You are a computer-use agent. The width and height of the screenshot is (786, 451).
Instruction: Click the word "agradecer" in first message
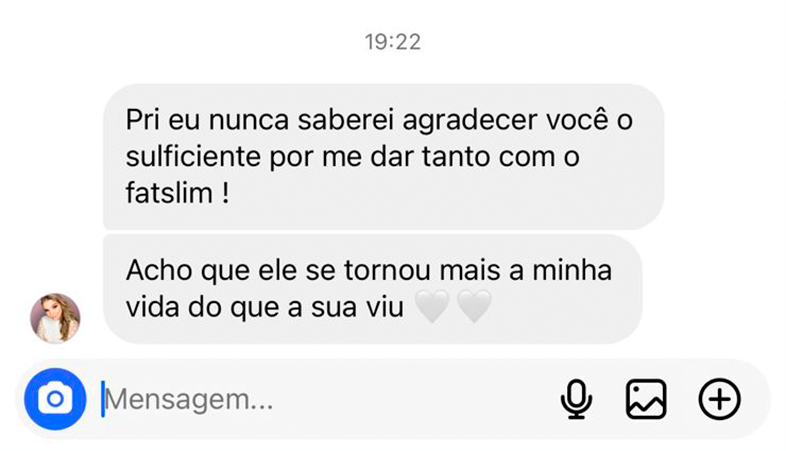click(469, 121)
